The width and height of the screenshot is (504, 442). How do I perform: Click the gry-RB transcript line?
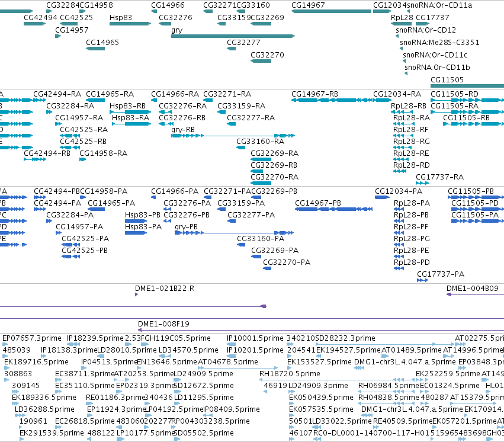[233, 136]
